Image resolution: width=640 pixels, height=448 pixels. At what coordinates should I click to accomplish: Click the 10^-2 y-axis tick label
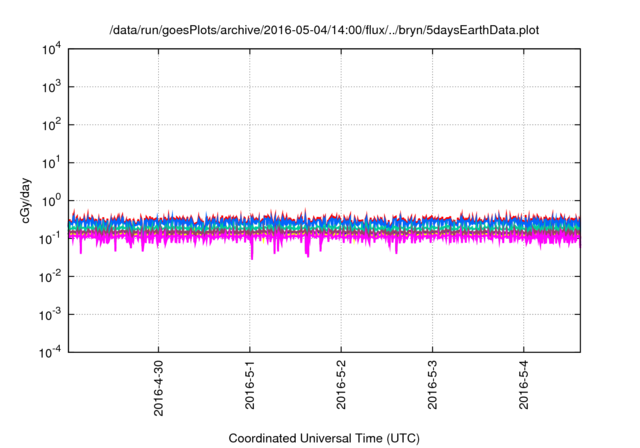coord(51,277)
